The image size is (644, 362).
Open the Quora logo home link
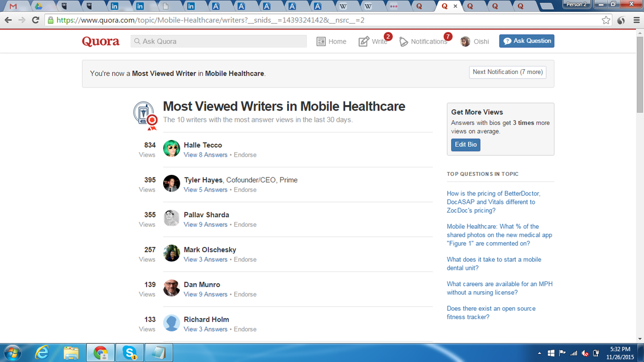(x=100, y=41)
